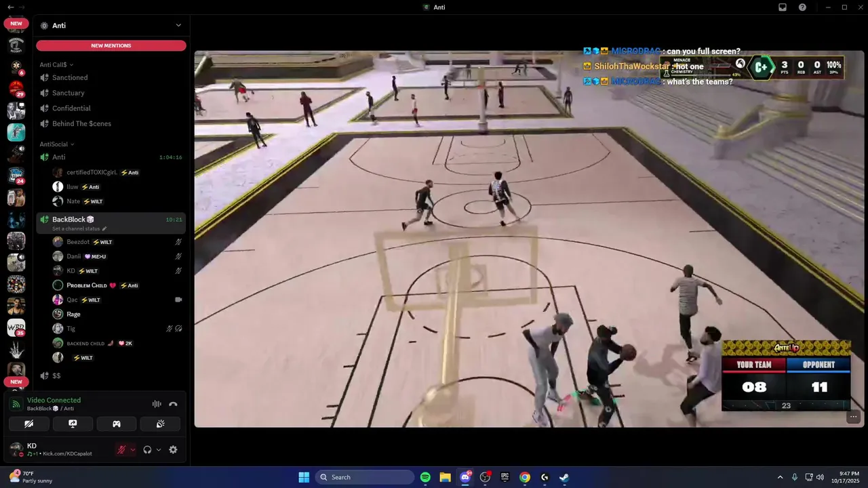The width and height of the screenshot is (868, 488).
Task: Open File Explorer from the taskbar
Action: coord(445,477)
